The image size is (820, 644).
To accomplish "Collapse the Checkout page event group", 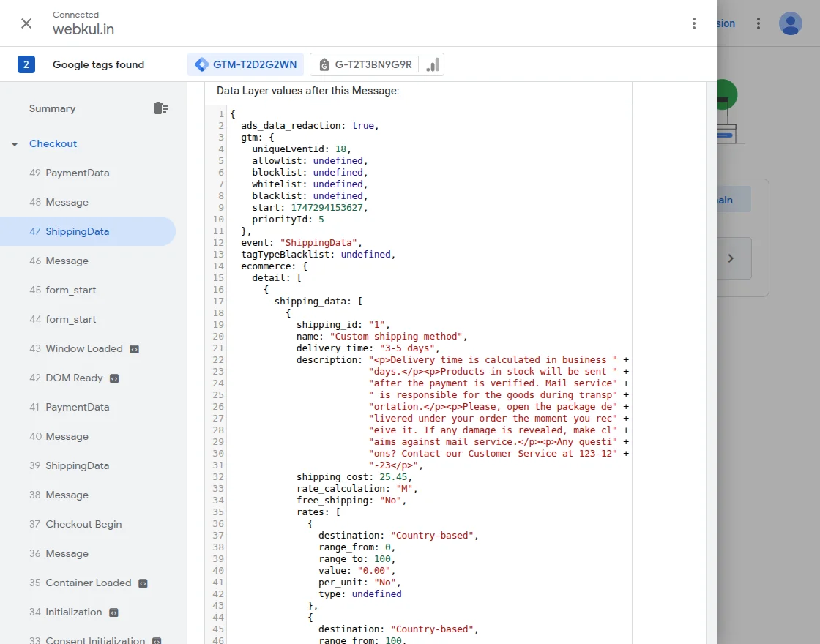I will click(x=14, y=144).
